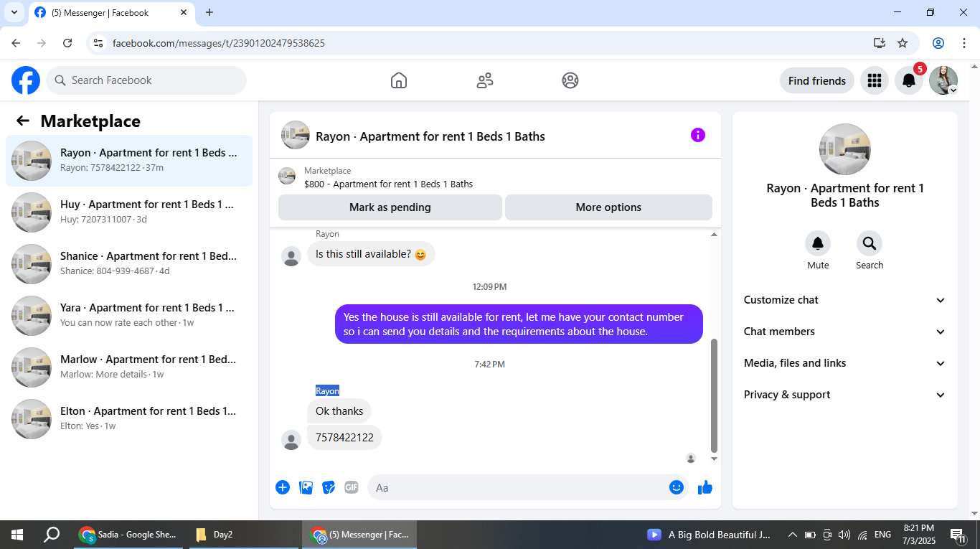Open the Marlow conversation

129,367
